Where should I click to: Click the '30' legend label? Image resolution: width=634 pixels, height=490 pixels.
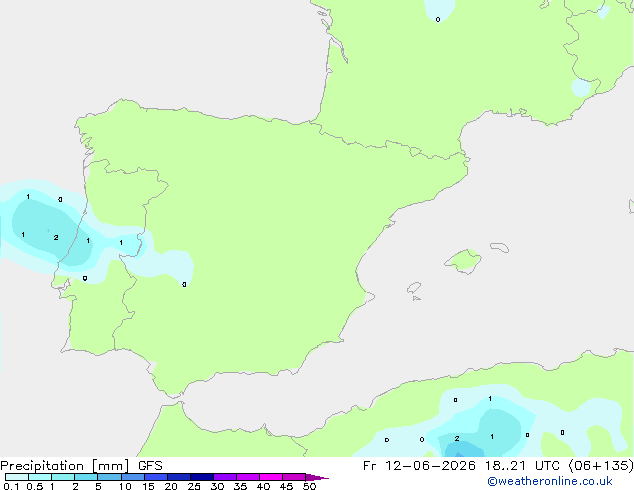217,486
